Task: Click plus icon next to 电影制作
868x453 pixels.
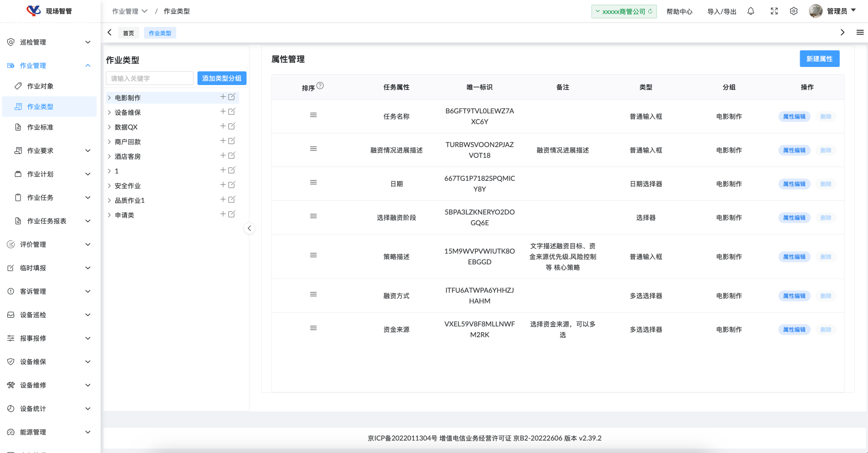Action: coord(223,97)
